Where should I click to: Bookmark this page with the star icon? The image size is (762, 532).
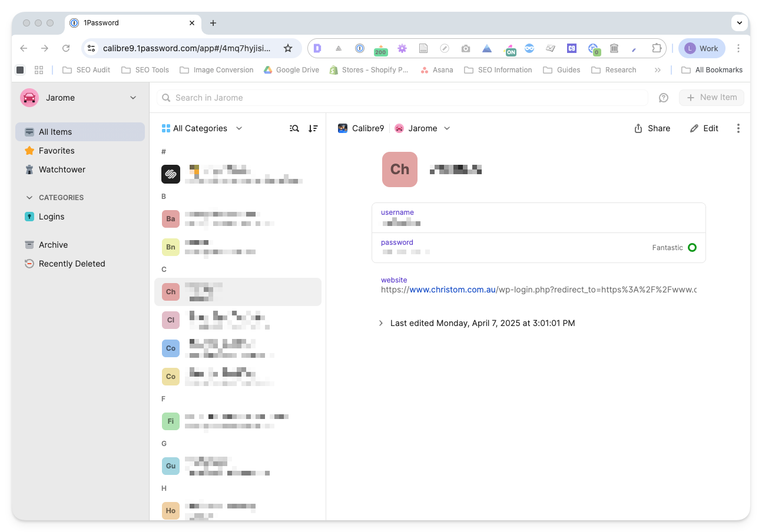coord(288,48)
